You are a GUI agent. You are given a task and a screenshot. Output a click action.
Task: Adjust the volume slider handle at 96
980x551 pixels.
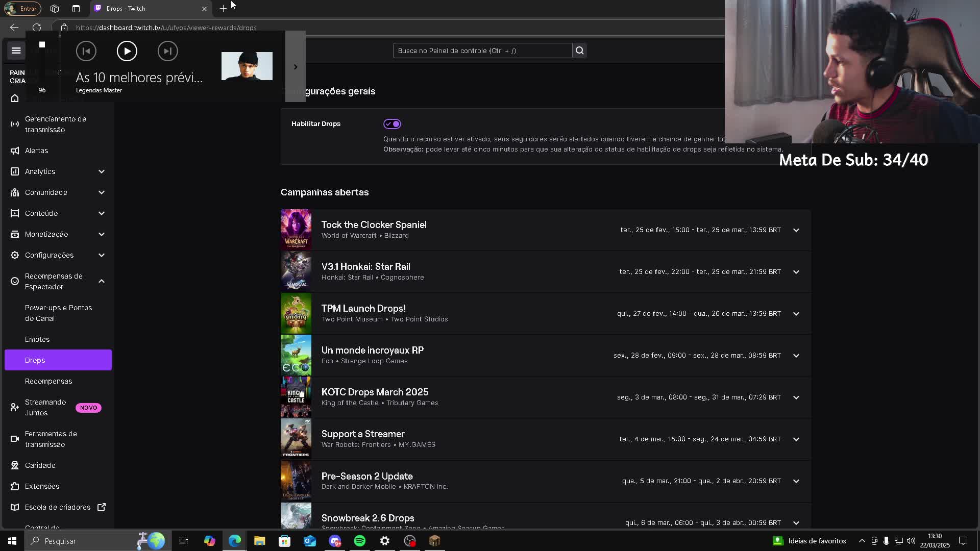pyautogui.click(x=42, y=45)
